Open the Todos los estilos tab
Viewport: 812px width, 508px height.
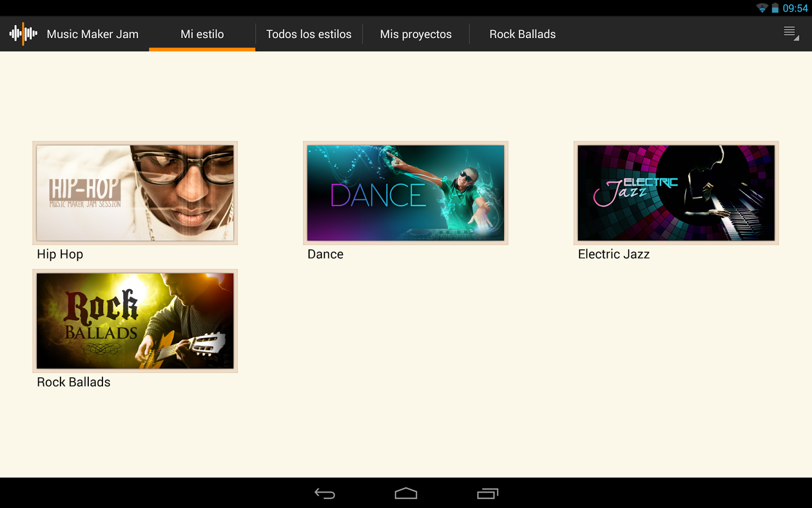(x=309, y=34)
